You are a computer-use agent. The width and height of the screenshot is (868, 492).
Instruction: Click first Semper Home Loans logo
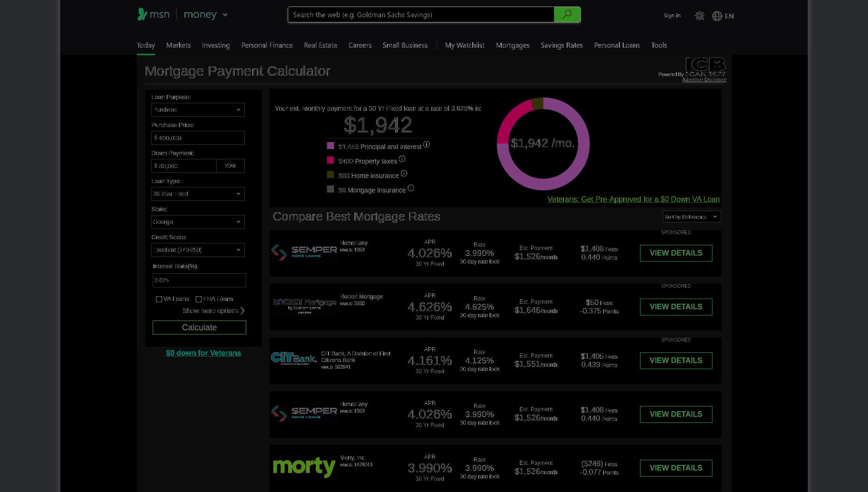point(304,252)
